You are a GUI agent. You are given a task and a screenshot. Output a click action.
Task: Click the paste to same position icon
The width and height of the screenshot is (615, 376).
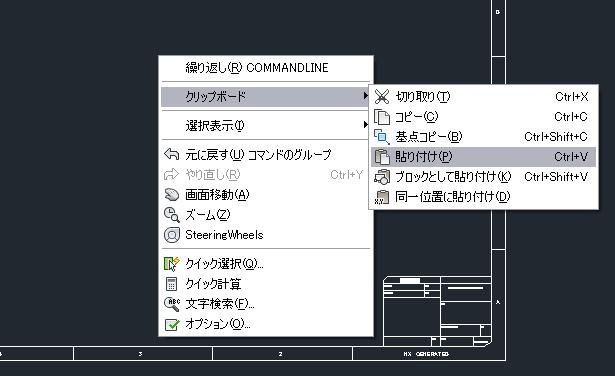pos(382,197)
